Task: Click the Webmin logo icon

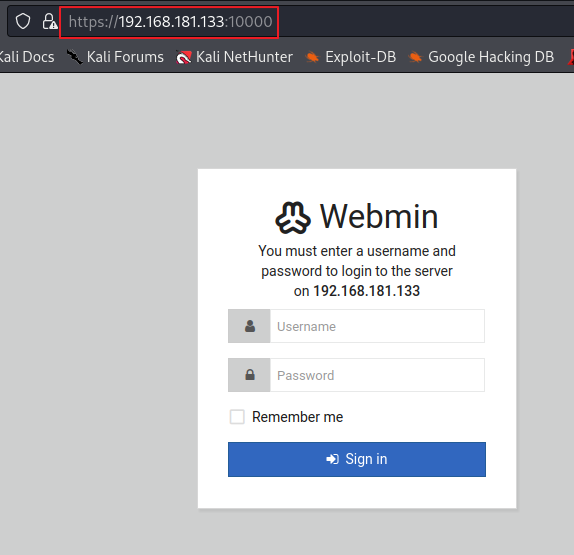Action: pyautogui.click(x=293, y=217)
